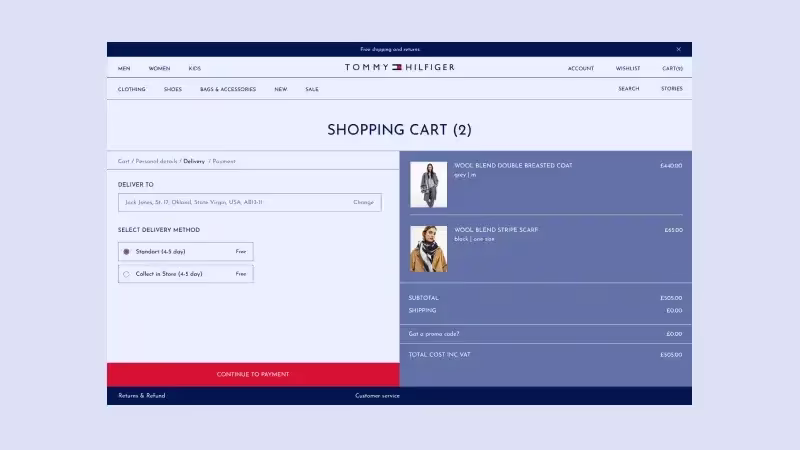
Task: Click the Tommy Hilfiger flag logo
Action: pyautogui.click(x=398, y=68)
